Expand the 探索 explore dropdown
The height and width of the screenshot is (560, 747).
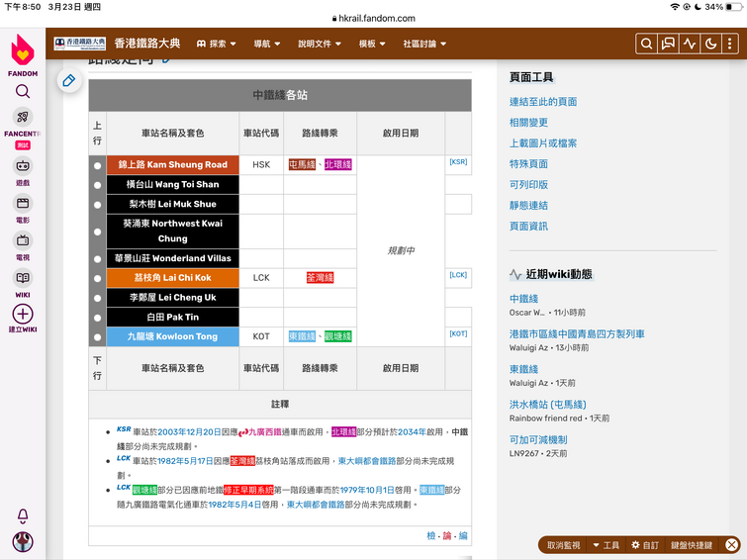pos(217,44)
